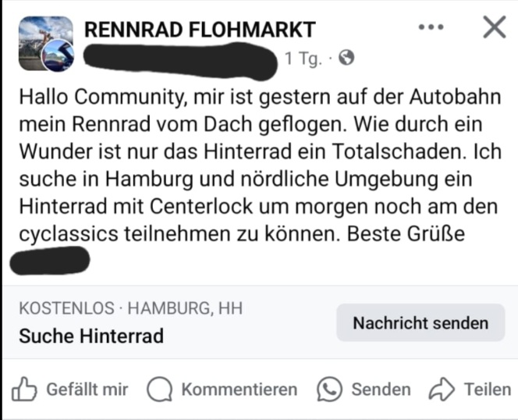This screenshot has width=518, height=420.
Task: Share the post via "Teilen"
Action: coord(488,390)
